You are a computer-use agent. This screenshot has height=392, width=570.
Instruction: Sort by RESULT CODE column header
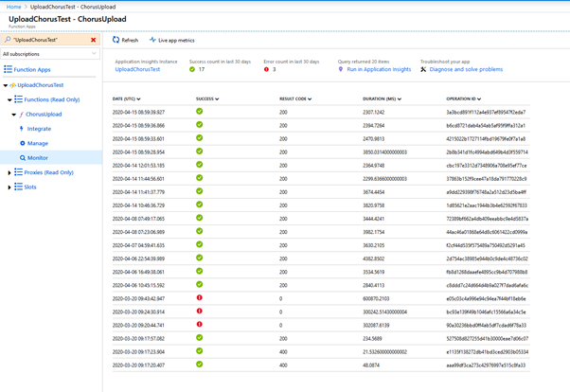tap(295, 98)
